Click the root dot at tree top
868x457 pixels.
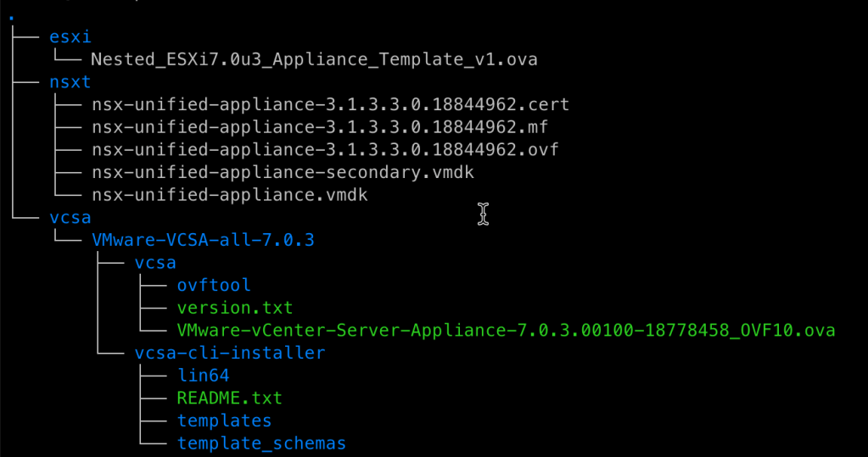point(10,16)
